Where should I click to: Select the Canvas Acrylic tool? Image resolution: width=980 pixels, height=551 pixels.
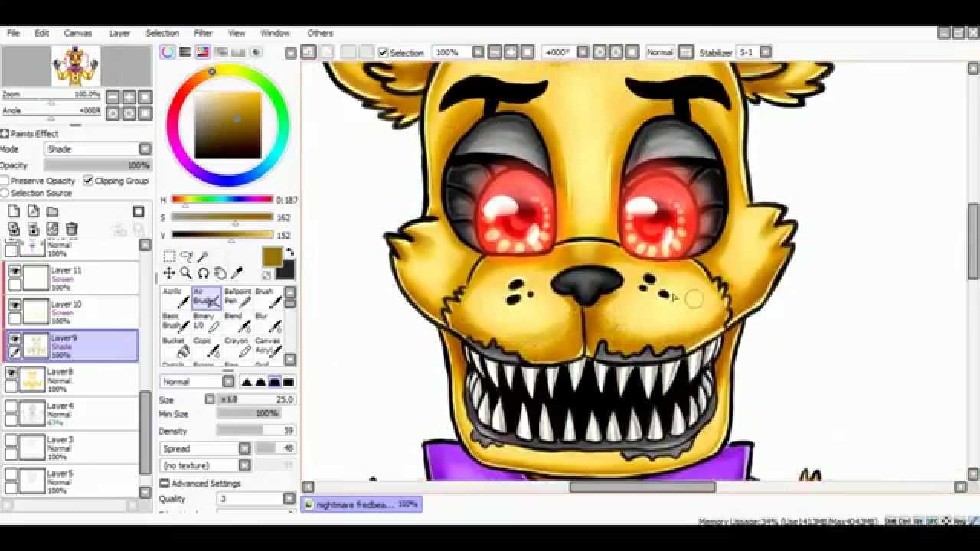click(267, 346)
